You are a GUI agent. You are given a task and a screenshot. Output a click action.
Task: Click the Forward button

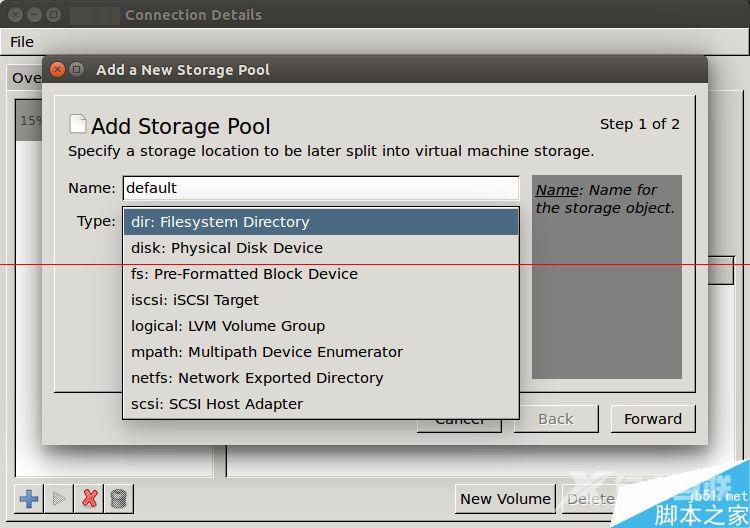click(652, 419)
